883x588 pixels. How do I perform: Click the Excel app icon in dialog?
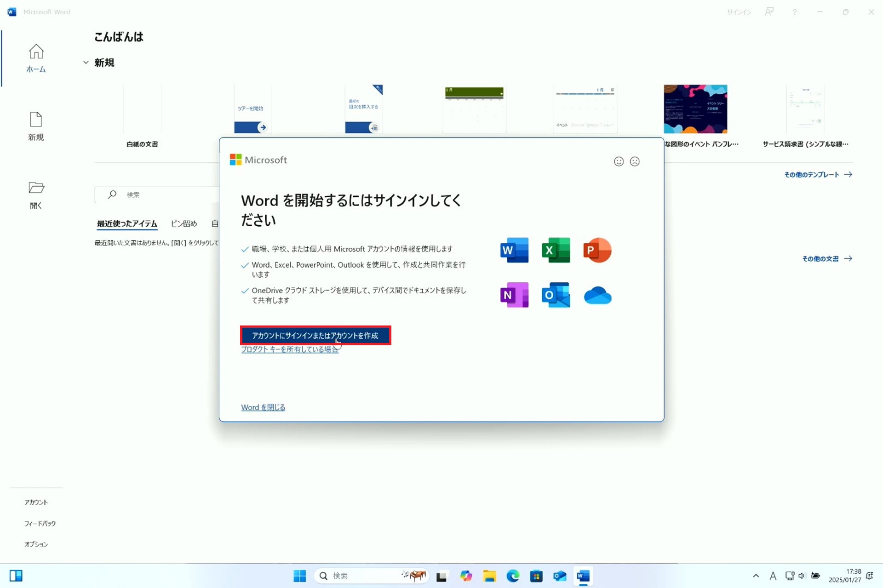(x=556, y=250)
